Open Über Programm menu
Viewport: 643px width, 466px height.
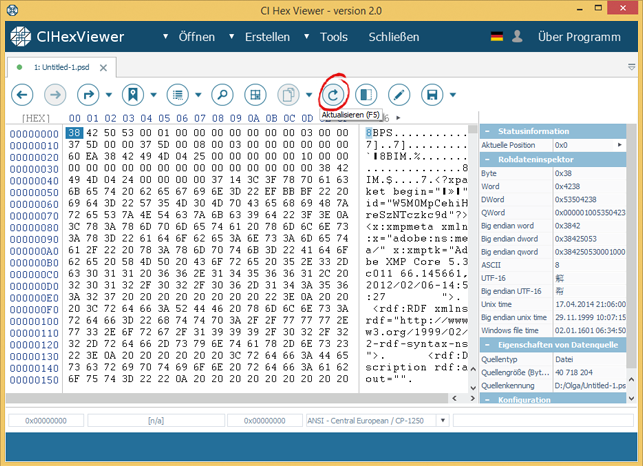point(579,37)
